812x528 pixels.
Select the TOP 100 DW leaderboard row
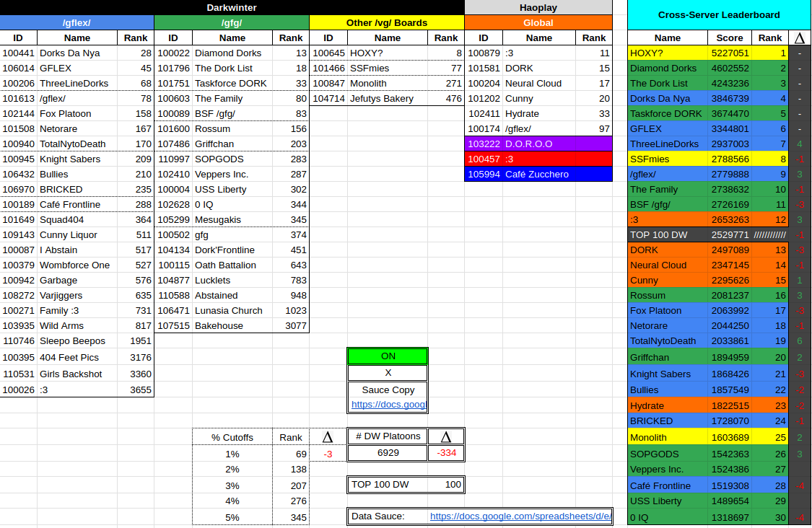click(x=708, y=234)
